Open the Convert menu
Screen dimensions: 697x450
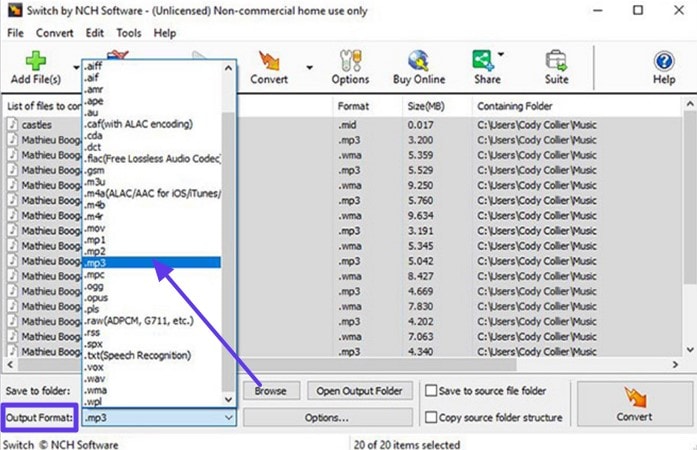pos(55,33)
